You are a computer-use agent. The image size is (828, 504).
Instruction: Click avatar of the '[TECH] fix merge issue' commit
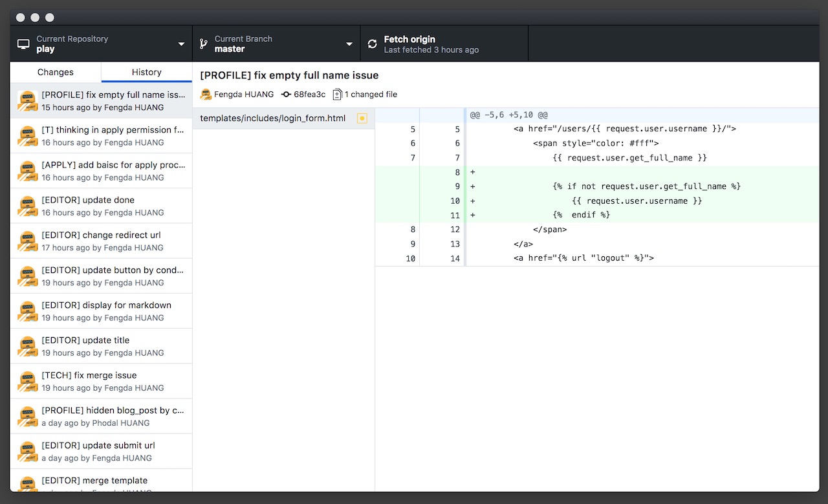(x=27, y=381)
